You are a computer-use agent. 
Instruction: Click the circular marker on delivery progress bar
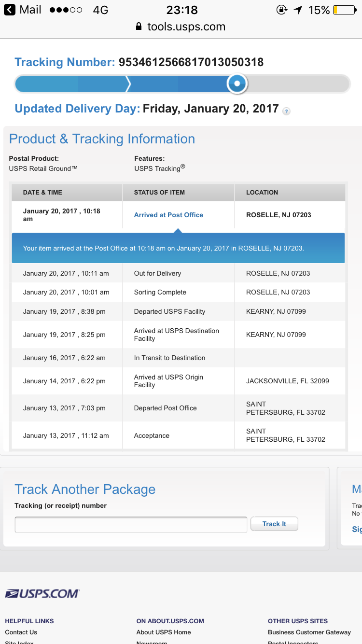237,84
